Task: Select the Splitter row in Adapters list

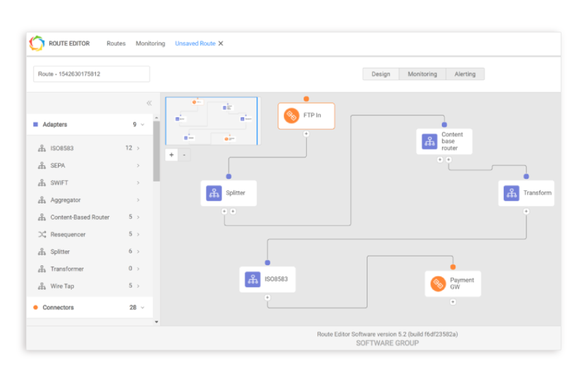Action: click(90, 252)
